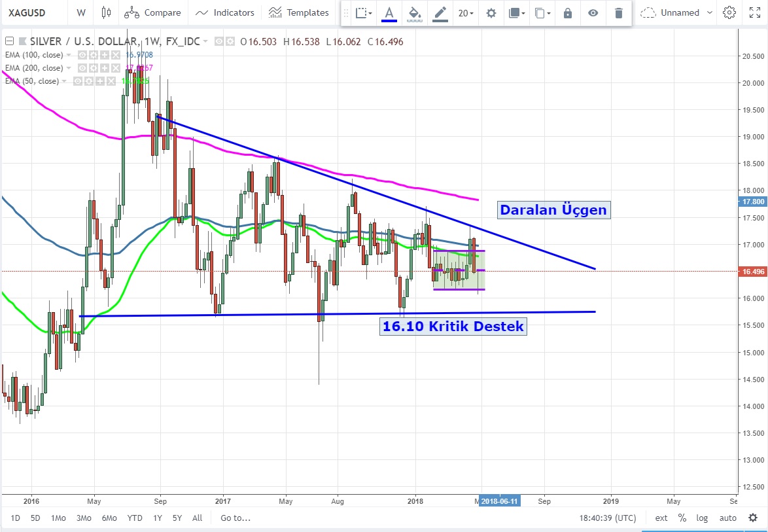Screen dimensions: 768x532
Task: Toggle the lock on selected drawing
Action: (x=568, y=12)
